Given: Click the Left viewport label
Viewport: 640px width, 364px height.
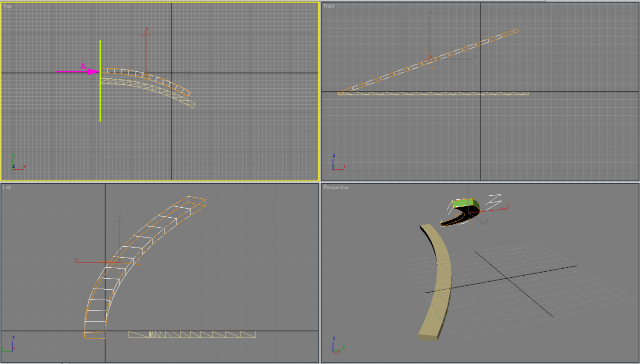Looking at the screenshot, I should [x=7, y=187].
